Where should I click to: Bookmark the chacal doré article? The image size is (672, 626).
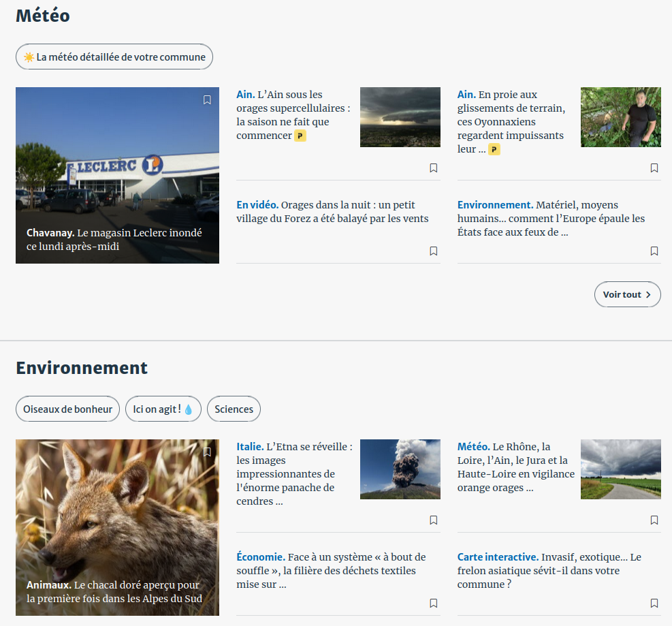pos(207,452)
